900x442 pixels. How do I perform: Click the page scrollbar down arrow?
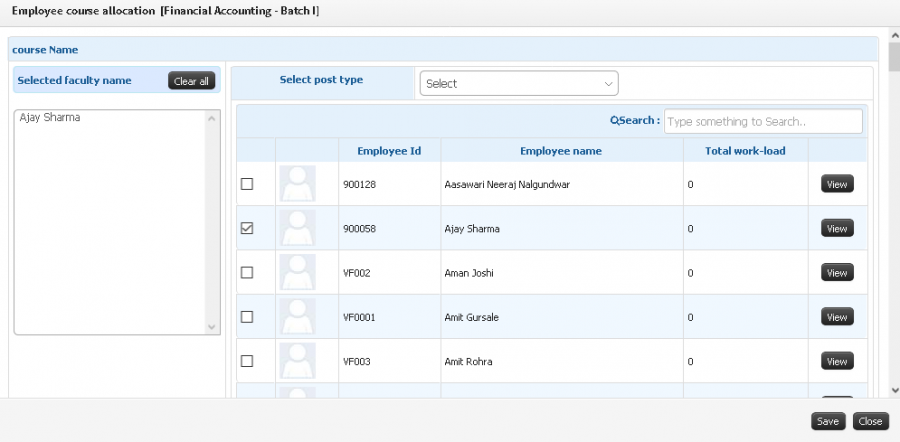894,390
